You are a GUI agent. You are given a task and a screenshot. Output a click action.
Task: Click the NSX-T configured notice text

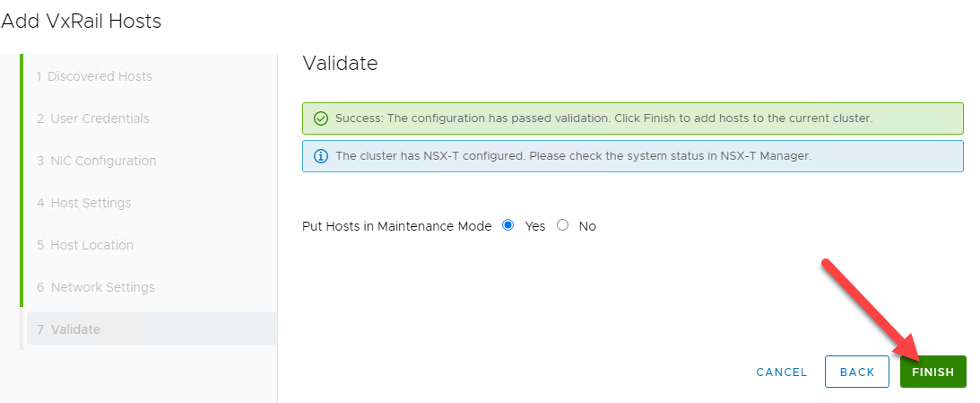[x=573, y=156]
